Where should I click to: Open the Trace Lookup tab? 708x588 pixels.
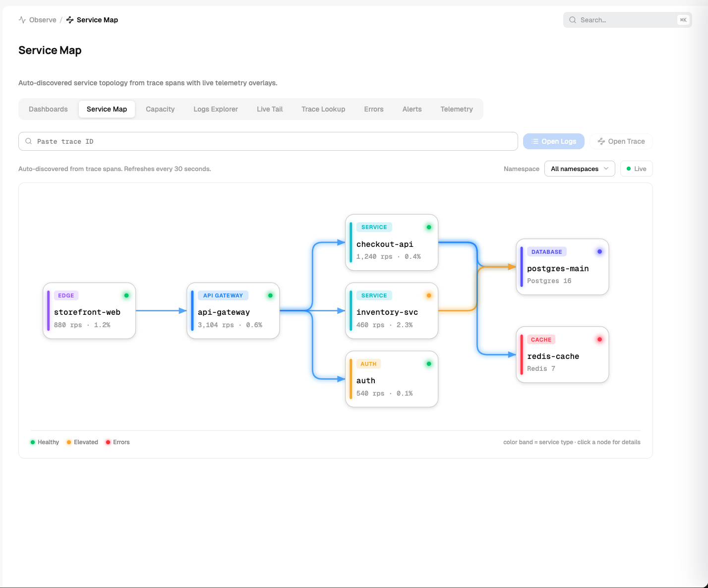323,109
